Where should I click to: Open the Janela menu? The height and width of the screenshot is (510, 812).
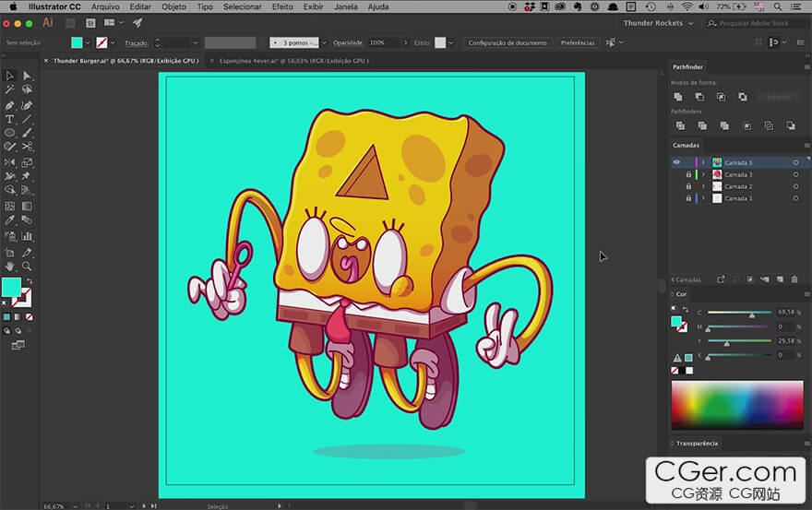point(345,6)
